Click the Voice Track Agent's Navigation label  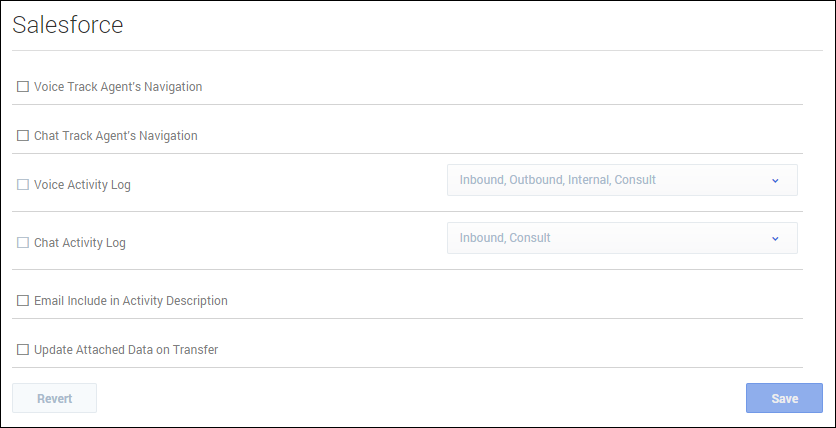(118, 87)
